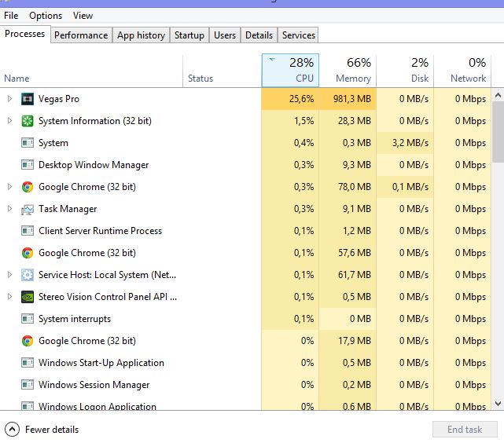The height and width of the screenshot is (443, 504).
Task: Sort by the Network column header
Action: (462, 71)
